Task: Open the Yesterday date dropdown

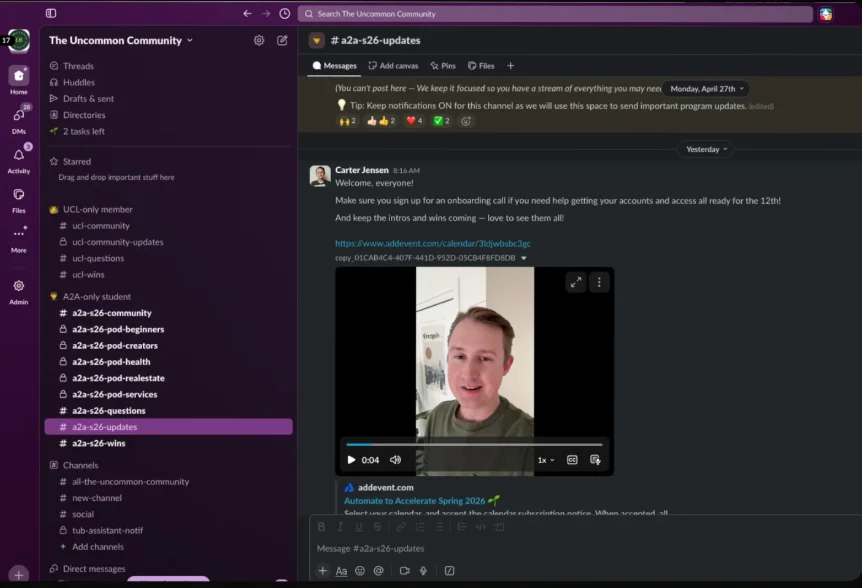Action: (x=706, y=149)
